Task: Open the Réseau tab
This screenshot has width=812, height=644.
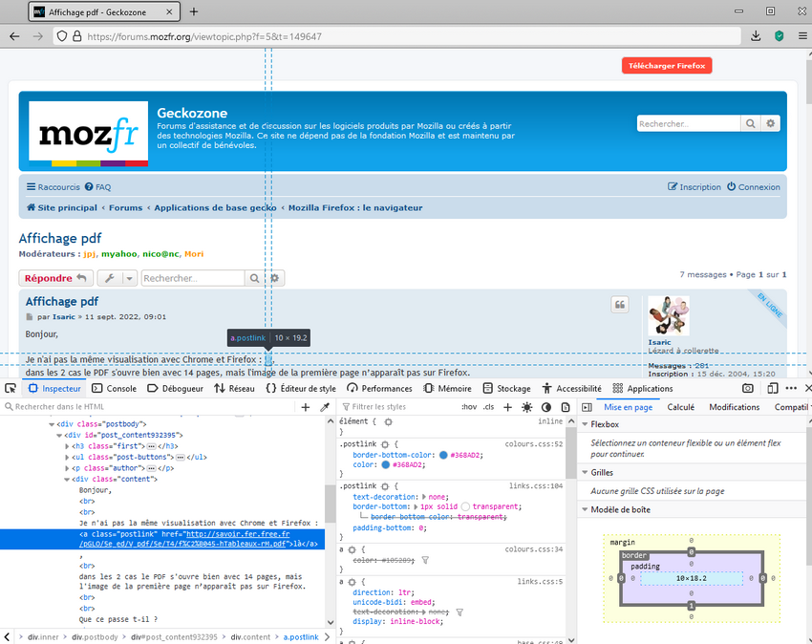Action: (235, 389)
